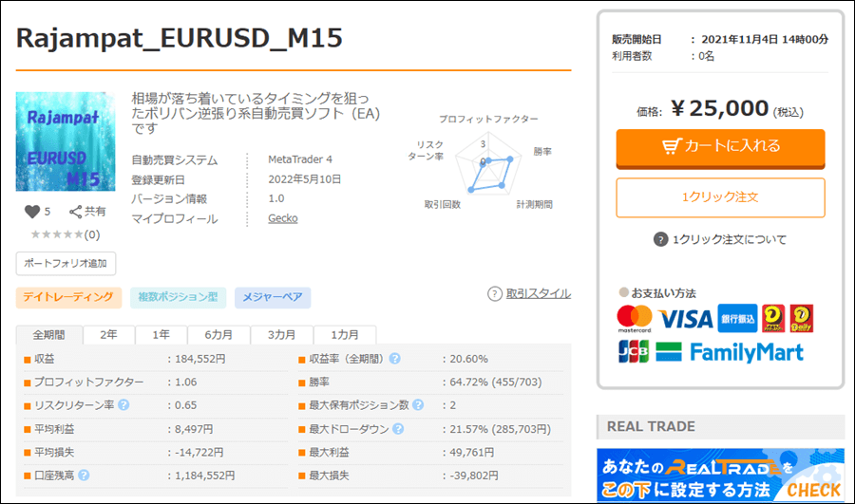Click question icon for 1クリック注文について
Viewport: 855px width, 504px height.
tap(661, 239)
